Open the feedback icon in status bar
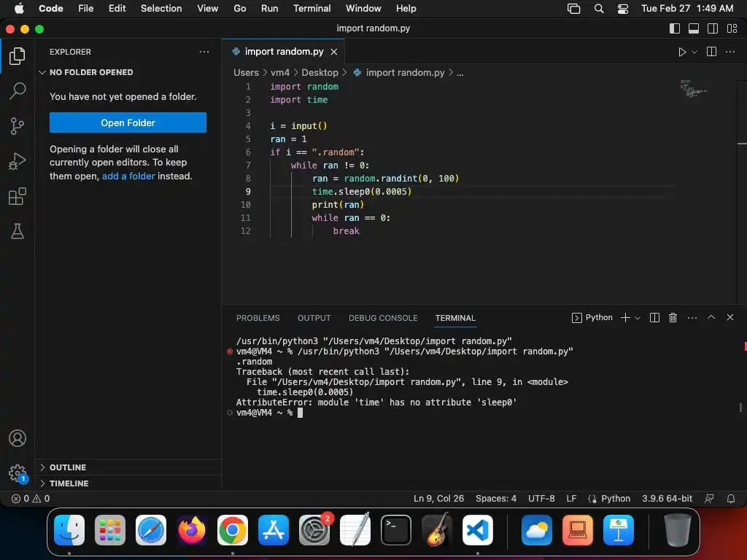747x560 pixels. 709,499
